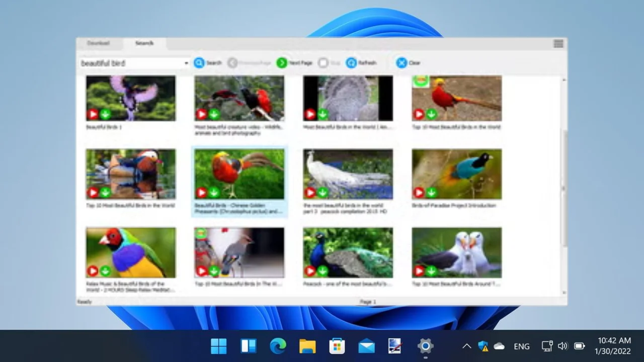This screenshot has height=362, width=644.
Task: Play the grey waxwing bird video
Action: click(201, 271)
